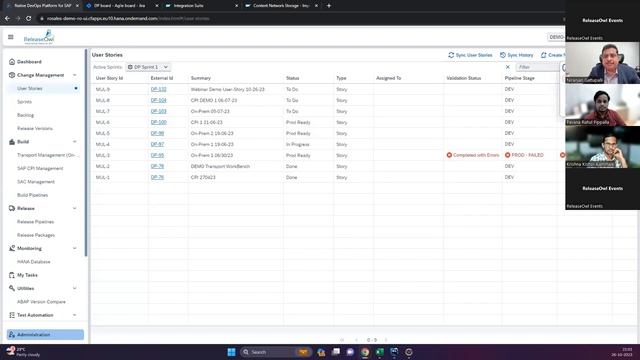The height and width of the screenshot is (360, 640).
Task: Expand the Test Automation section chevron
Action: [75, 315]
